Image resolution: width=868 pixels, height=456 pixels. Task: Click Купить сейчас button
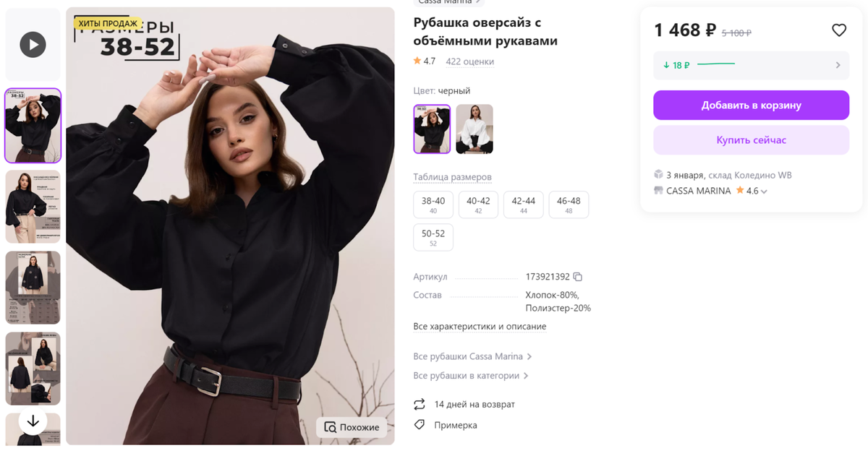751,139
